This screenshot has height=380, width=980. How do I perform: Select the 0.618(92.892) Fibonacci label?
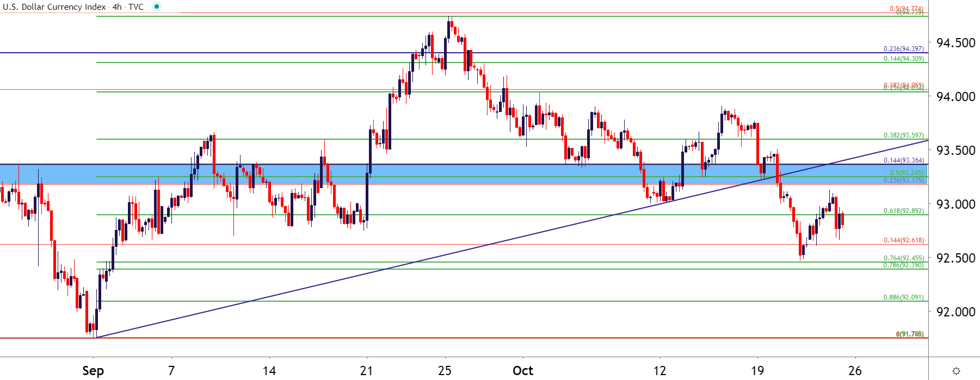(x=904, y=211)
